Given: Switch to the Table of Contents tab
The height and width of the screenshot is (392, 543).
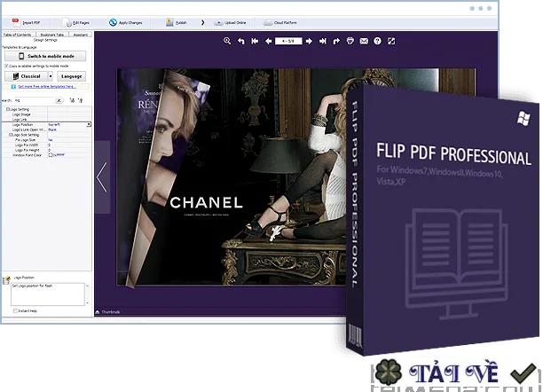Looking at the screenshot, I should pyautogui.click(x=18, y=35).
